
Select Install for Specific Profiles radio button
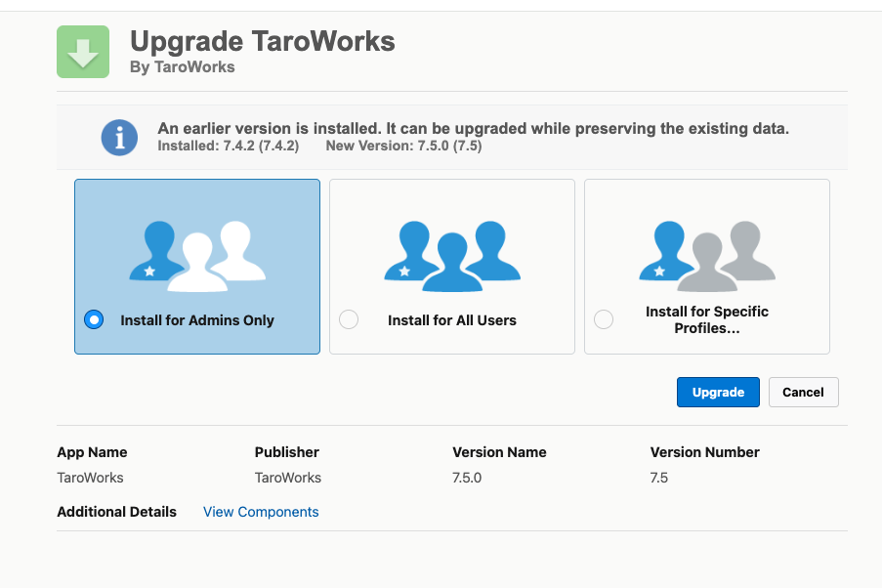[604, 319]
